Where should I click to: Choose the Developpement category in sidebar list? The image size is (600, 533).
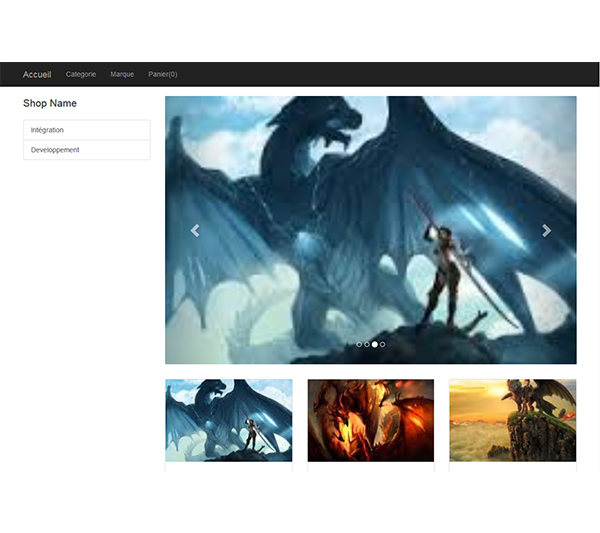(86, 150)
